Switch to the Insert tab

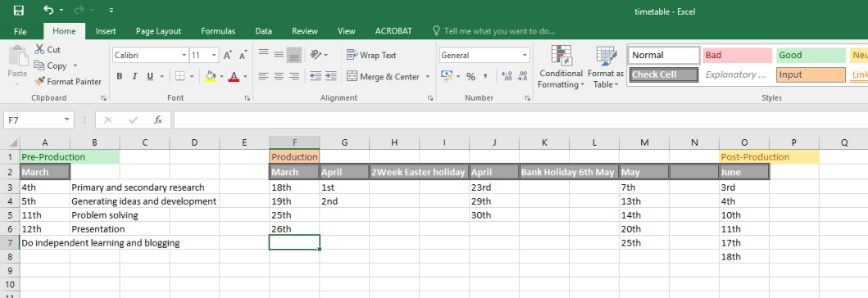pos(105,31)
